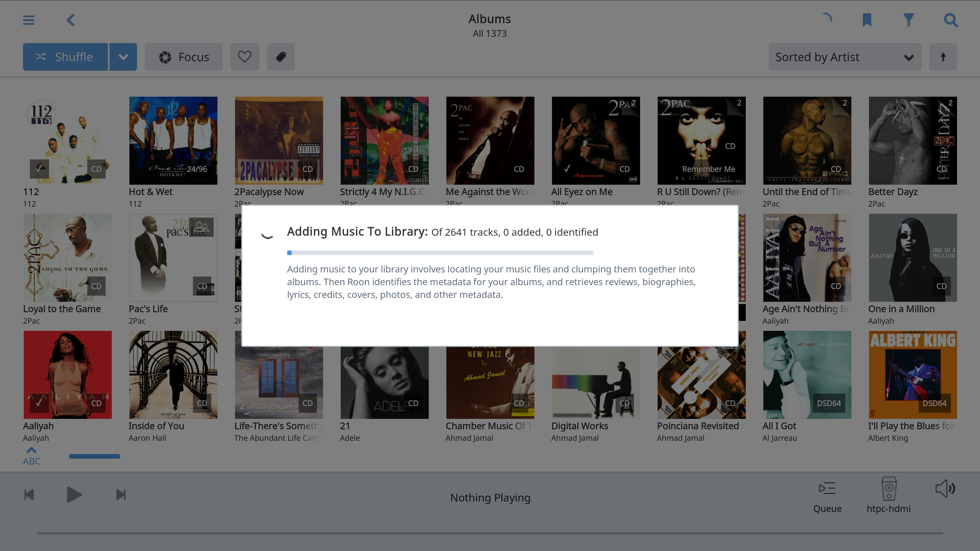Screen dimensions: 980x551
Task: Open the tags icon button
Action: click(x=281, y=57)
